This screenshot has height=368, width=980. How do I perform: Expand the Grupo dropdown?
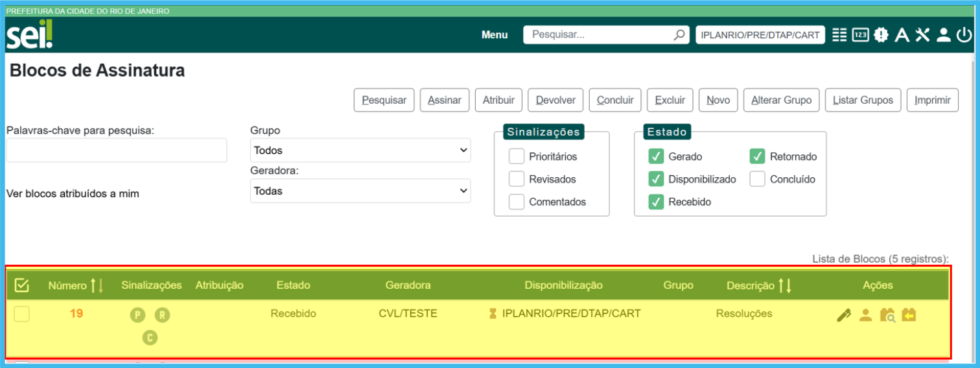point(360,150)
